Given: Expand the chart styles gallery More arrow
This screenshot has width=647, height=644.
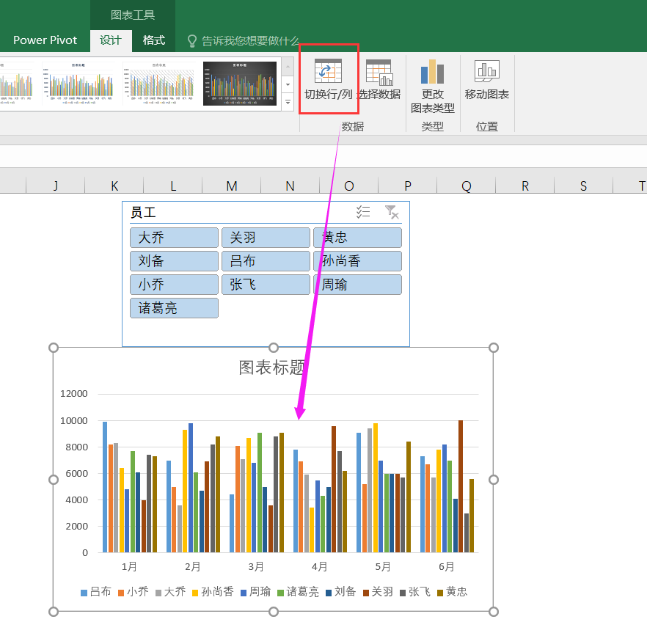Looking at the screenshot, I should 288,103.
